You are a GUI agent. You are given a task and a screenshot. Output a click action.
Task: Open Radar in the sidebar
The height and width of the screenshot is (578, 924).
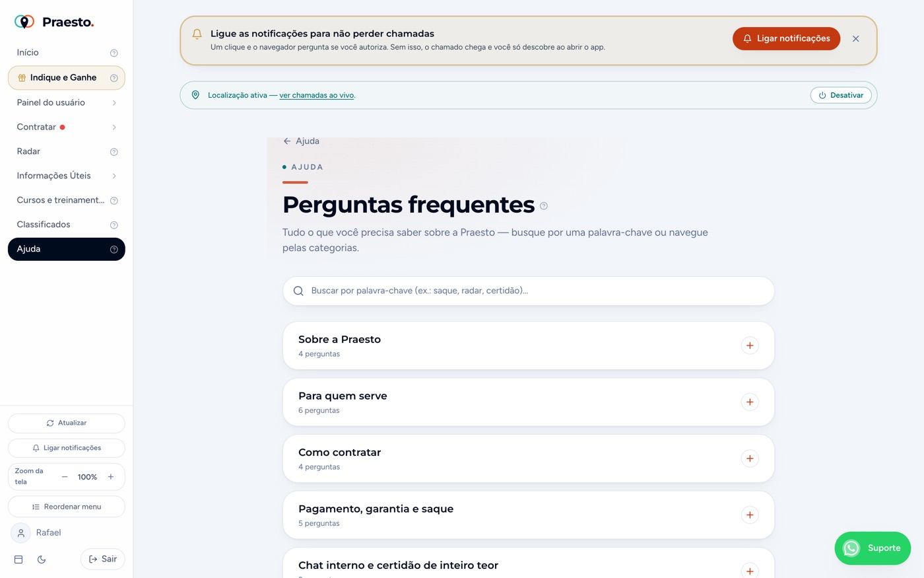[x=67, y=152]
